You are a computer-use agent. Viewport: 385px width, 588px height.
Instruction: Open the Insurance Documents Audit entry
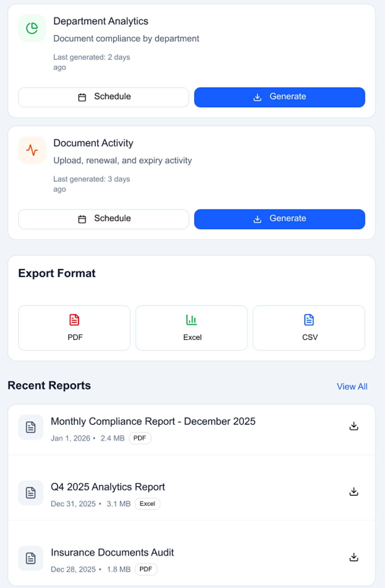pyautogui.click(x=112, y=552)
